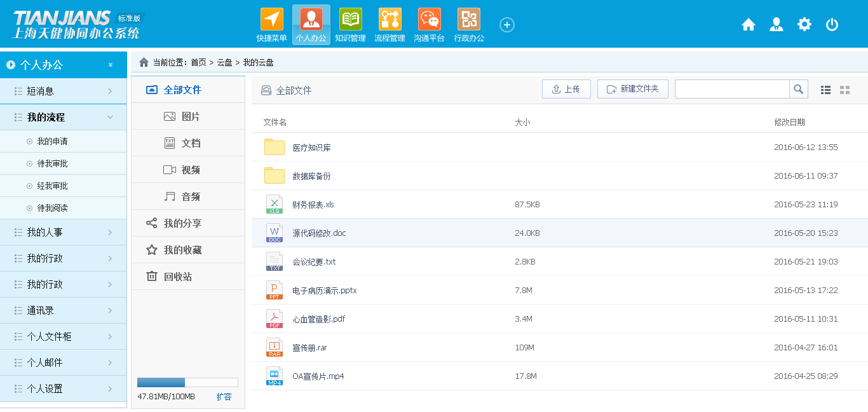Click the plus icon to add module
The image size is (868, 412).
point(506,25)
